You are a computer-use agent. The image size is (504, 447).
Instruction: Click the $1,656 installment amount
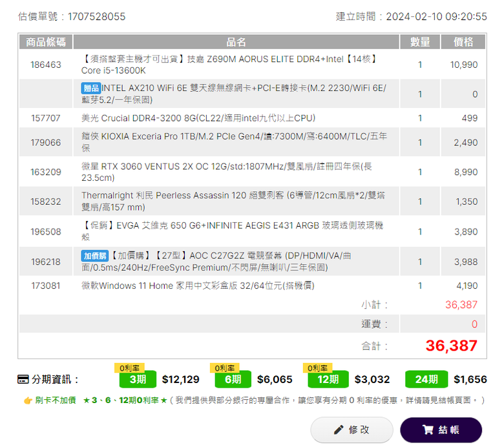coord(470,380)
